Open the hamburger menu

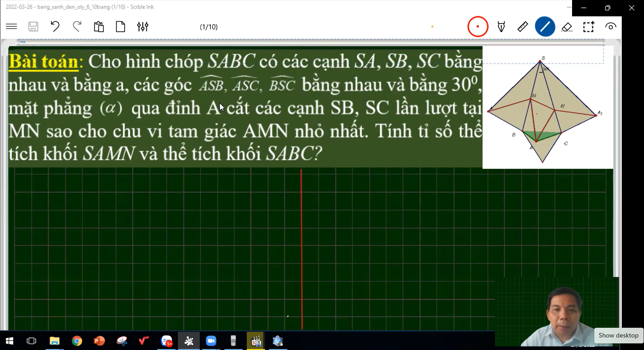click(11, 27)
